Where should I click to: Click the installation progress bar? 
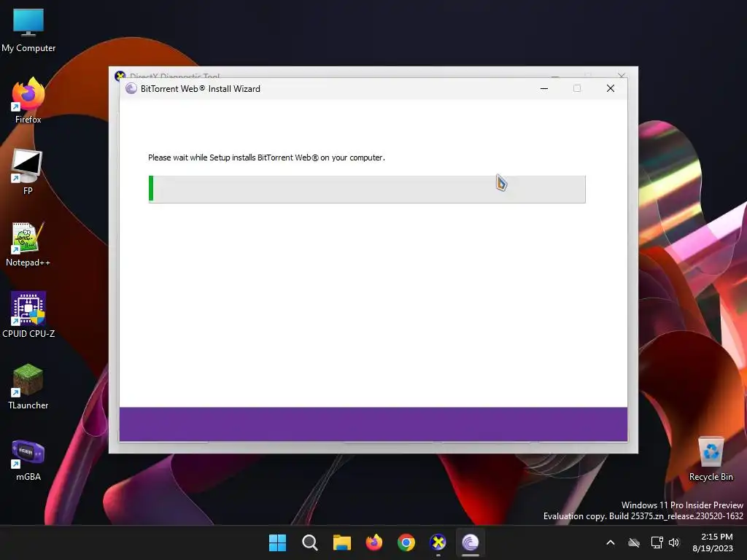pos(367,189)
